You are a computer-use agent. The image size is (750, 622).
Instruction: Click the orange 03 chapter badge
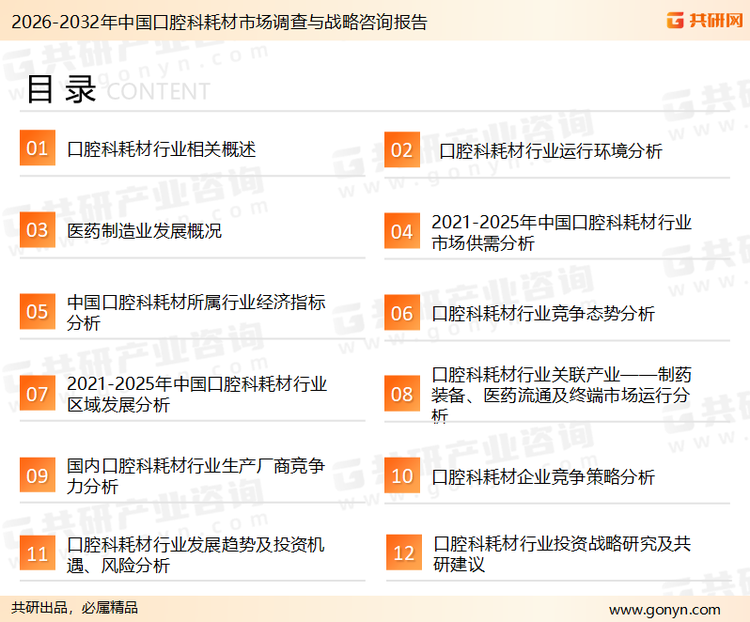click(37, 230)
